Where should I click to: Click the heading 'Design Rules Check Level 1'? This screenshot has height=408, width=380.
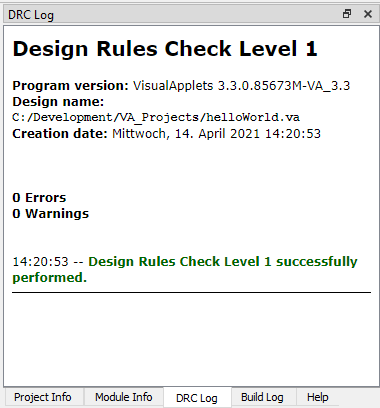[x=165, y=49]
